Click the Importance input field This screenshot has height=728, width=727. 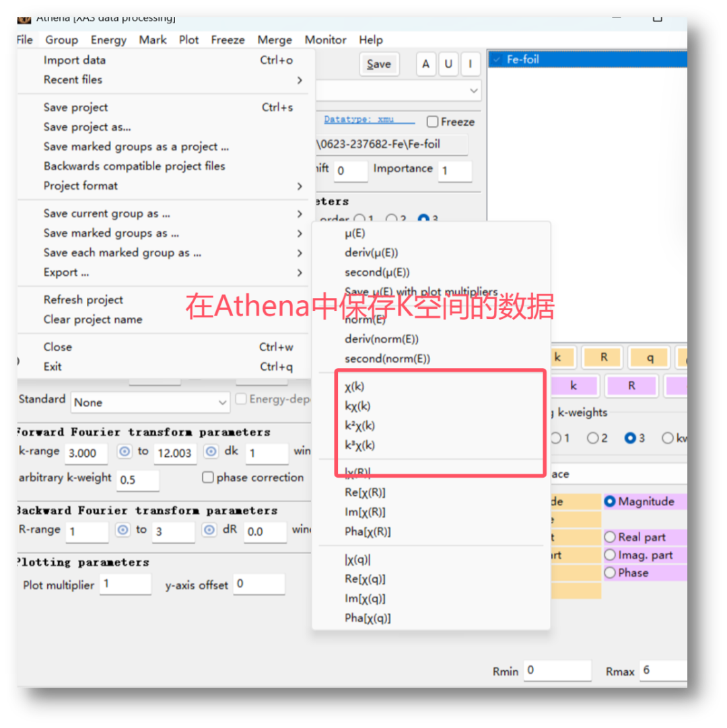pos(455,171)
